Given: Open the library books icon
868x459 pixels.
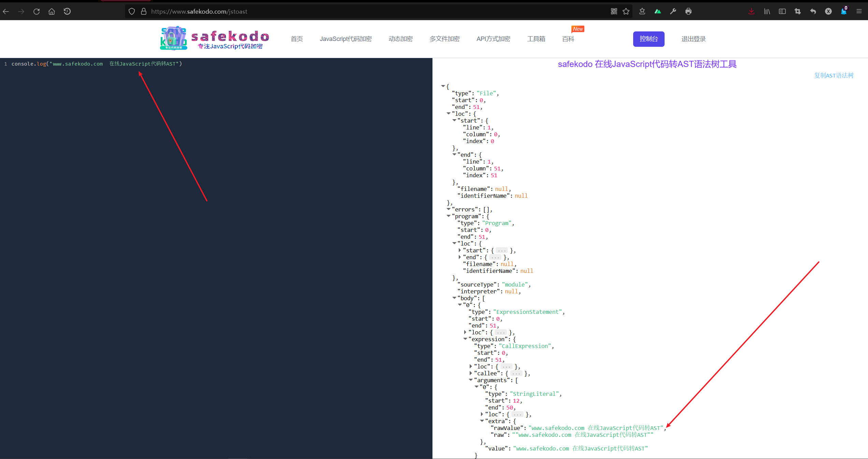Looking at the screenshot, I should (x=767, y=11).
